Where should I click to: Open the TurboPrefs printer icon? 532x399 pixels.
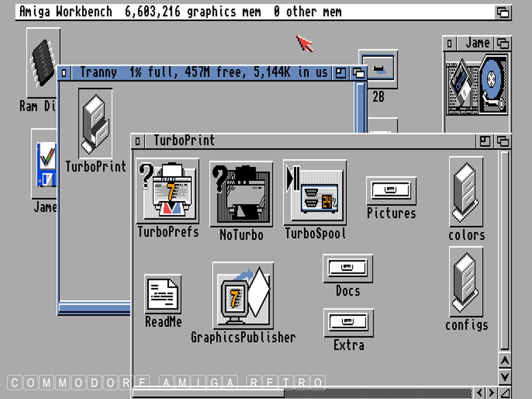tap(167, 192)
